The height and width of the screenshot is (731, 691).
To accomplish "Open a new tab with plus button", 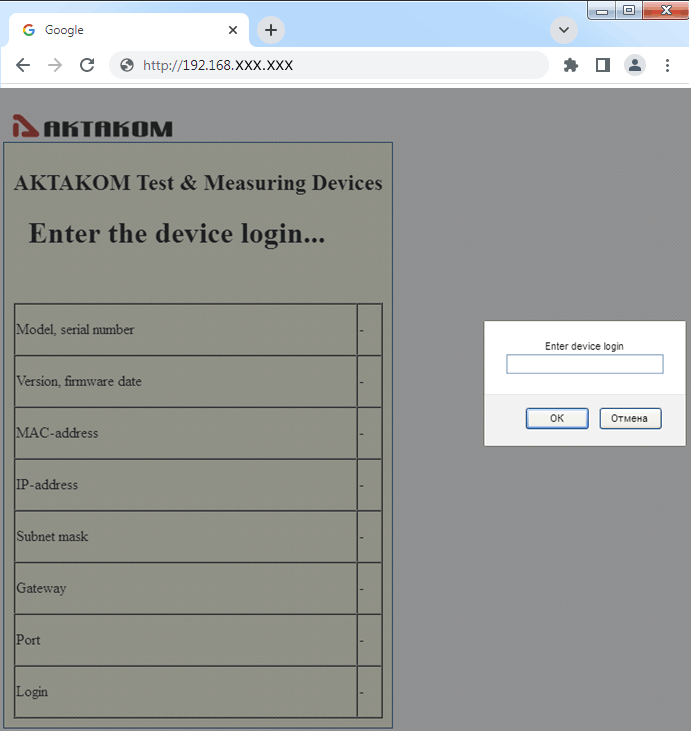I will 271,30.
